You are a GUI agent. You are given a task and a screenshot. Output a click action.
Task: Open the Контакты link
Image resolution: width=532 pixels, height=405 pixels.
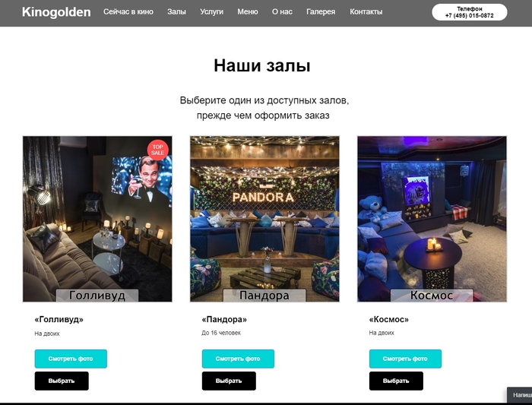(x=366, y=12)
